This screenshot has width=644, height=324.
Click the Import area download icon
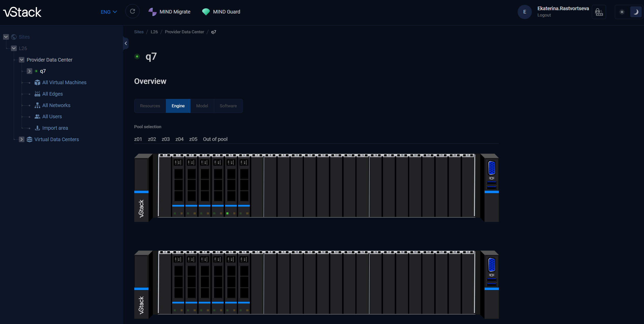[37, 128]
